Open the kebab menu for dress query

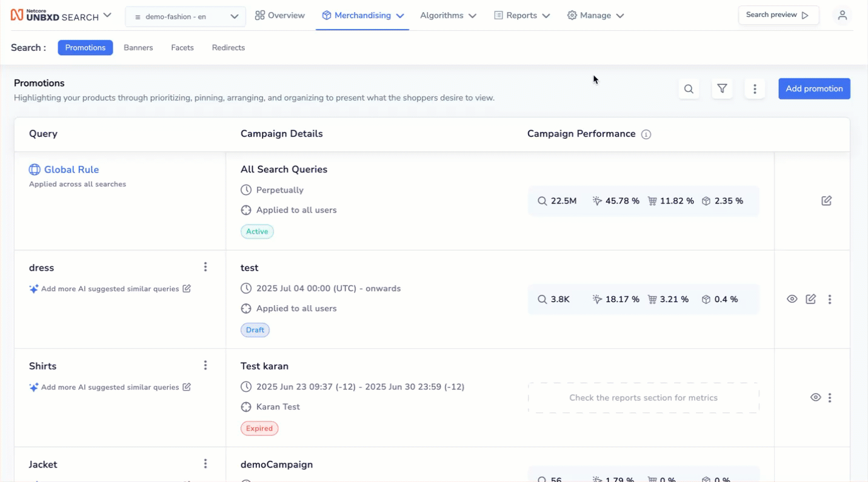coord(205,267)
